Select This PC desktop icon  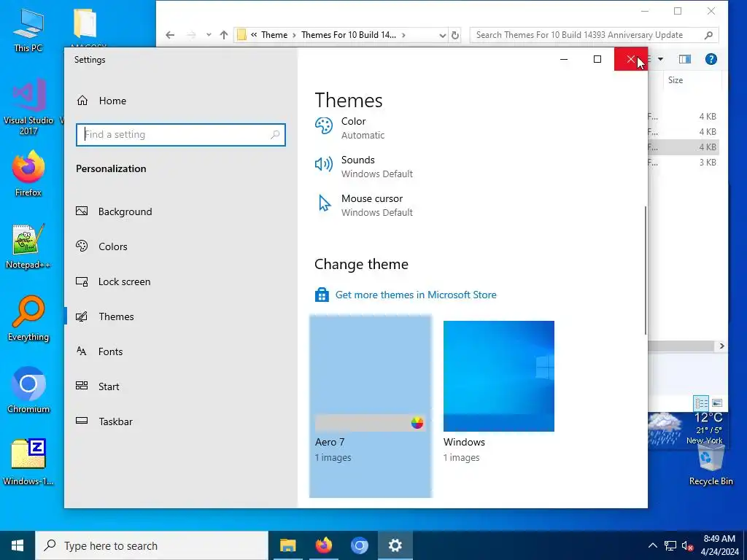point(28,30)
